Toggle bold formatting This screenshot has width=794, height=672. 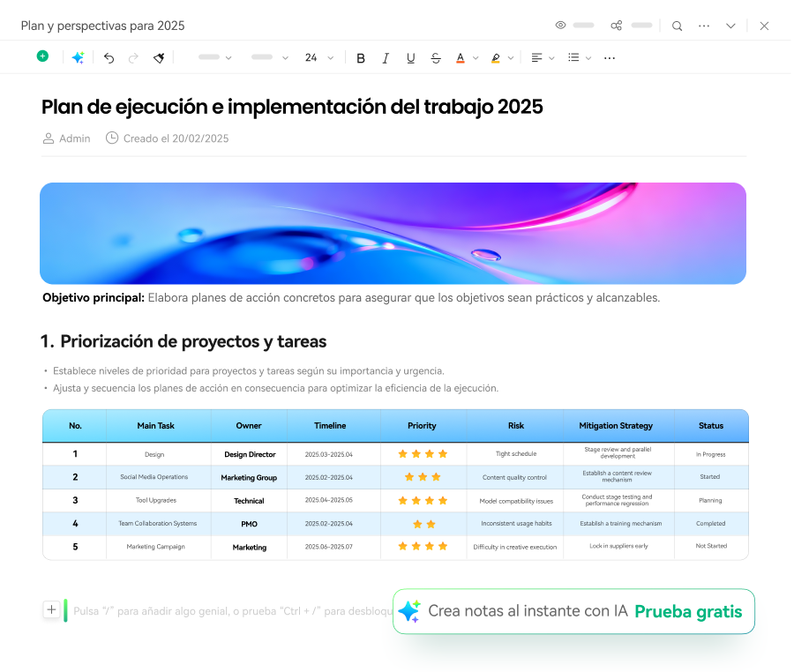360,58
